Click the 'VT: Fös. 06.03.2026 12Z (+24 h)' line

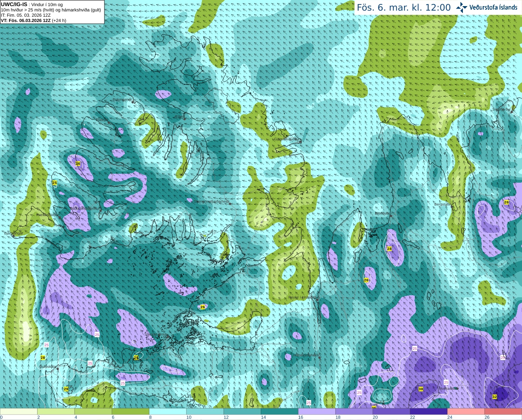tap(33, 20)
